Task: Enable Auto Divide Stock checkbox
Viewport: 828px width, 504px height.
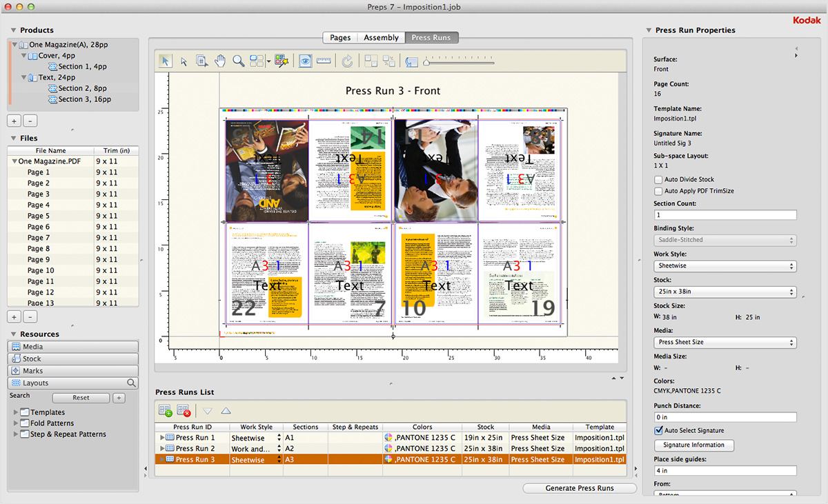Action: pos(658,179)
